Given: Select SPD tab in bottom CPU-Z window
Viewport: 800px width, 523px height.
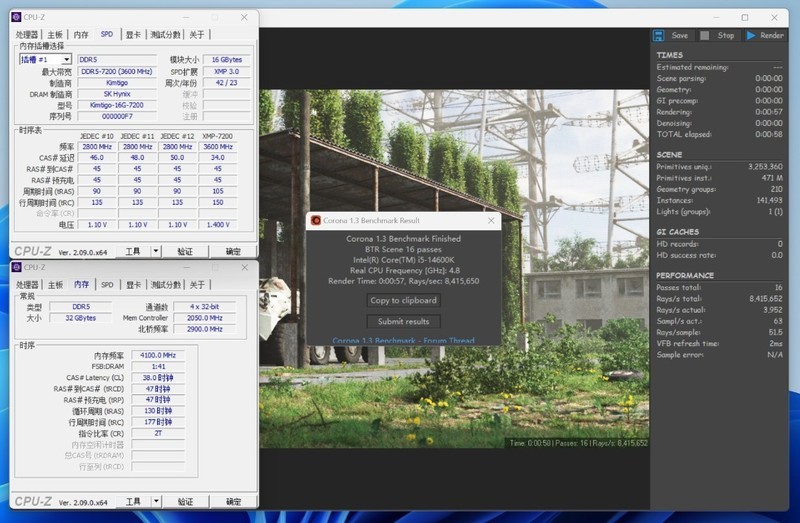Looking at the screenshot, I should (107, 284).
